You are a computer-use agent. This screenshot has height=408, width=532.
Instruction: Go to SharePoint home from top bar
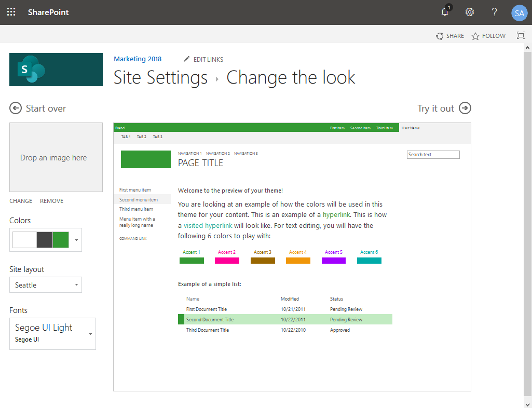pyautogui.click(x=48, y=12)
